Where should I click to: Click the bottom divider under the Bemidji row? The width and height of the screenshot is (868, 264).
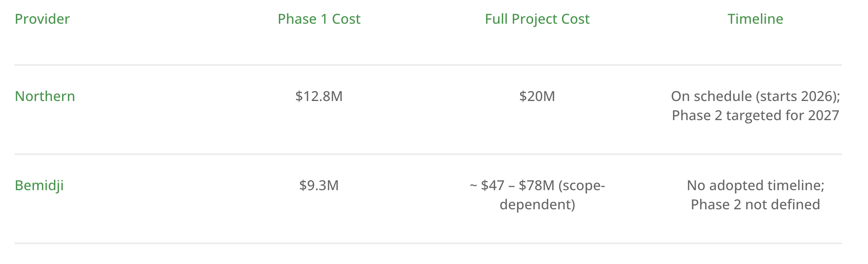pos(428,243)
